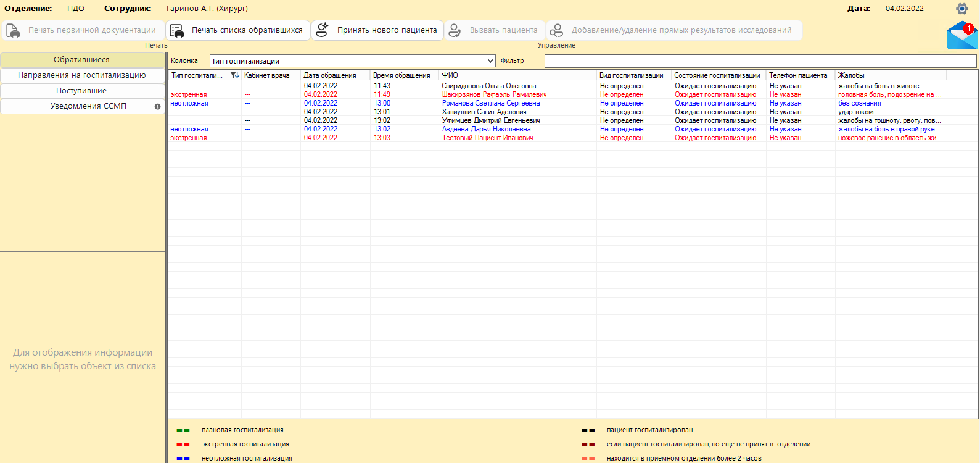980x463 pixels.
Task: Click time cell 11:49
Action: (382, 94)
